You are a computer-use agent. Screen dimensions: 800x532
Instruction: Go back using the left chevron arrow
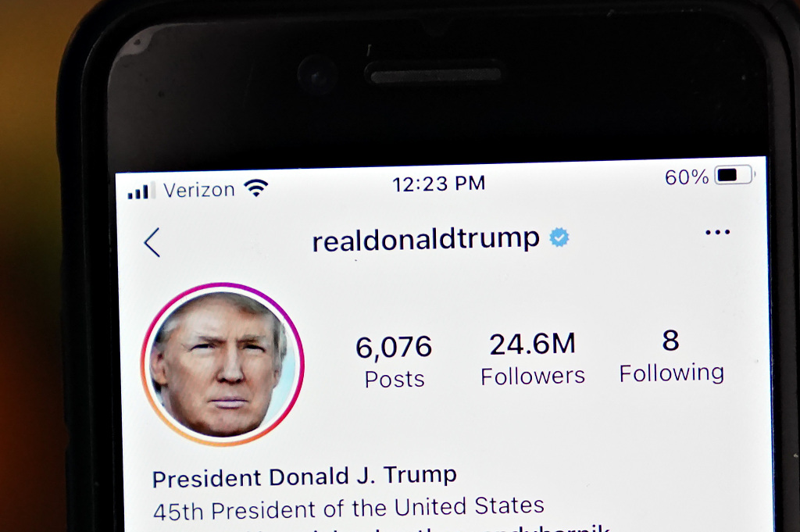(x=152, y=242)
